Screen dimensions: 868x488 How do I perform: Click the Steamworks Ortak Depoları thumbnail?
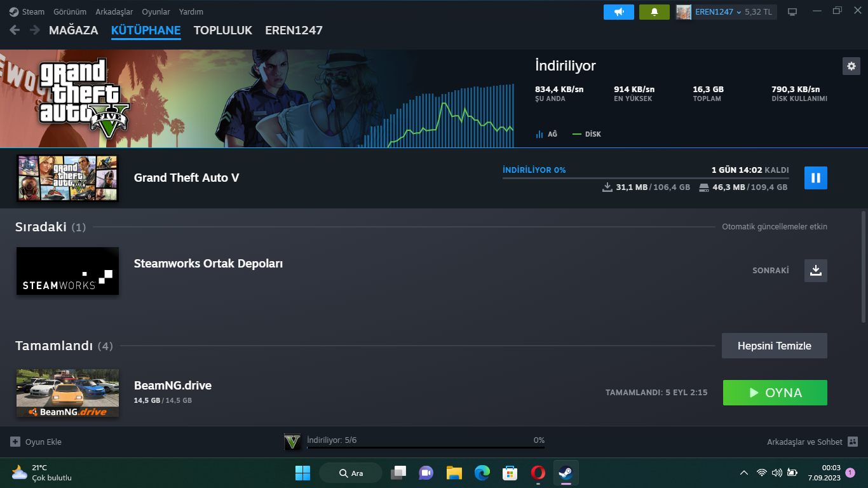tap(67, 271)
